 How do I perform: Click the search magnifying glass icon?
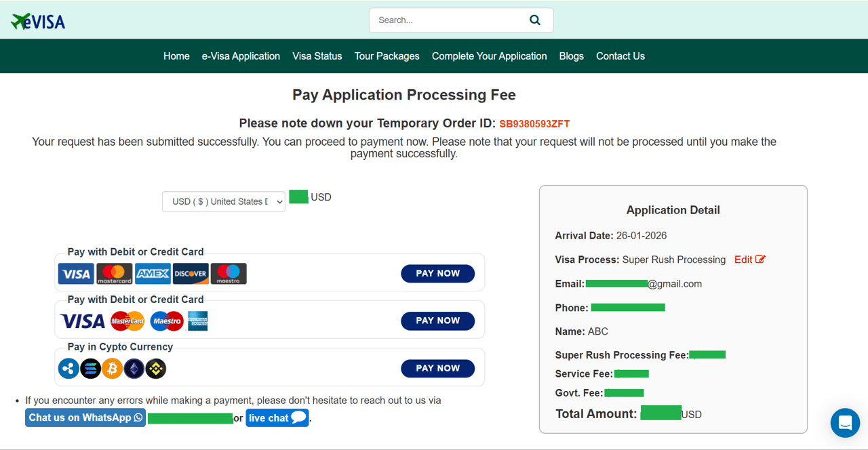click(535, 20)
